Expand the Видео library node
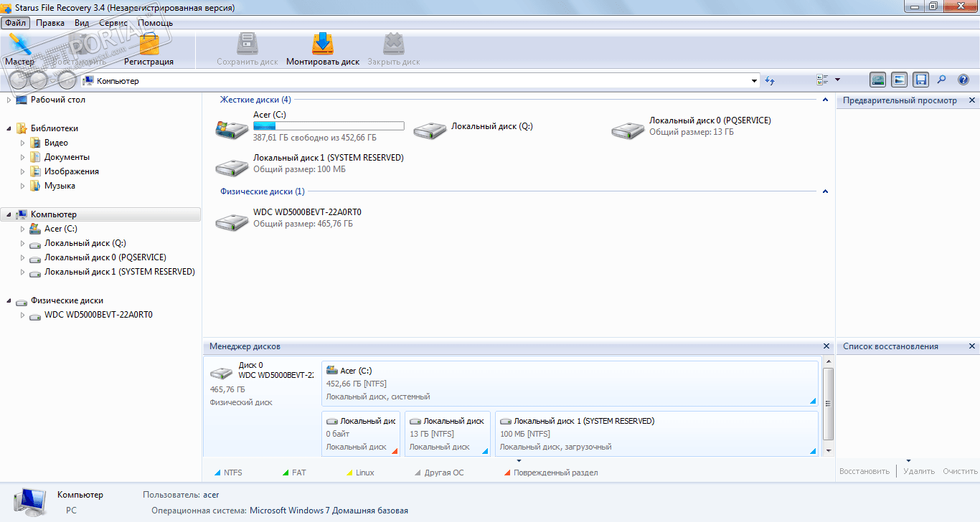980x522 pixels. 23,143
